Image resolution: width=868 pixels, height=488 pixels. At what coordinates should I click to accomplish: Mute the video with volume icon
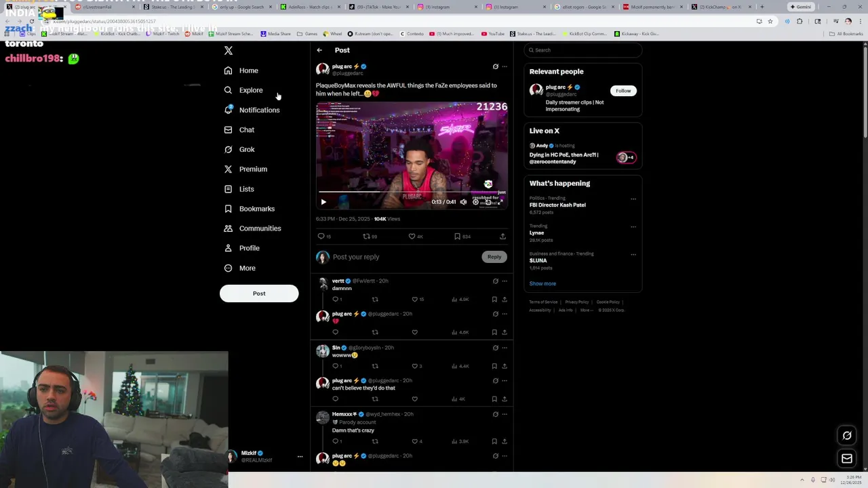(463, 202)
